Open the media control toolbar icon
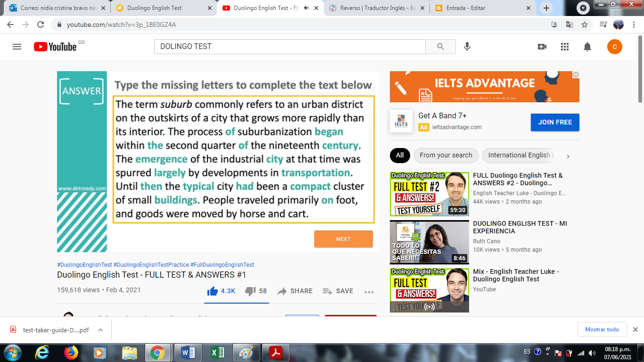644x362 pixels. (603, 25)
